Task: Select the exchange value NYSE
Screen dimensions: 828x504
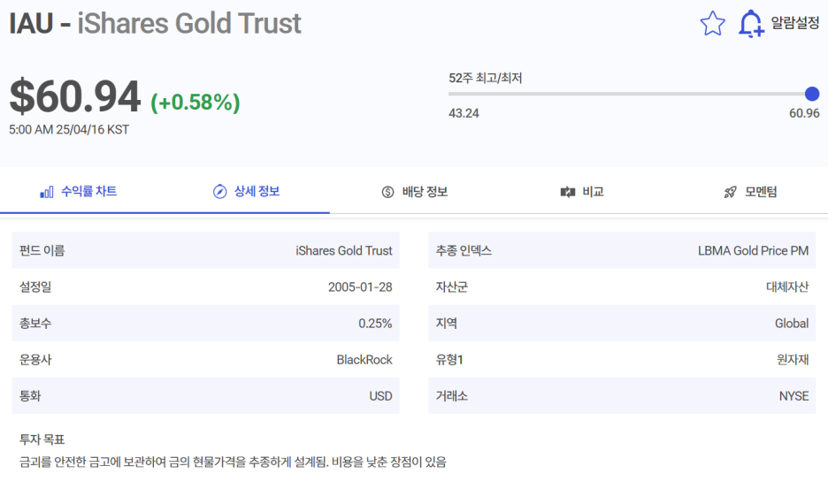Action: coord(793,396)
